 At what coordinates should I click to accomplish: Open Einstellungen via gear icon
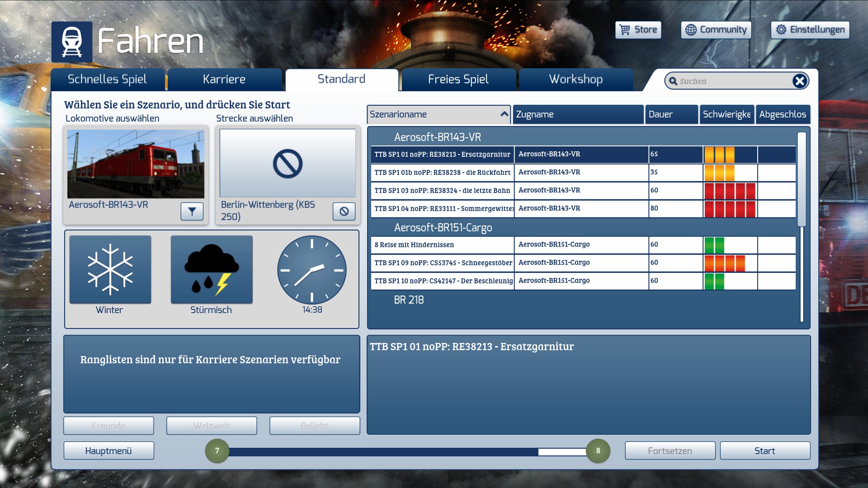coord(781,30)
